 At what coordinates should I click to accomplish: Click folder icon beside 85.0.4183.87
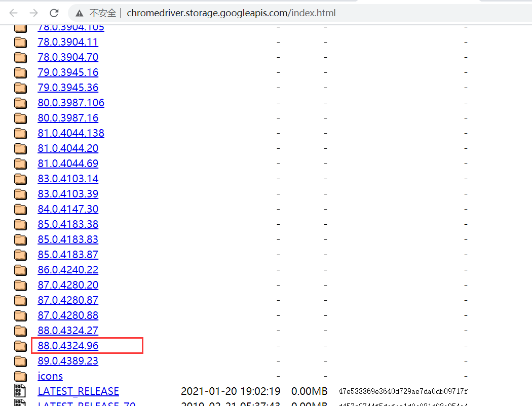20,255
